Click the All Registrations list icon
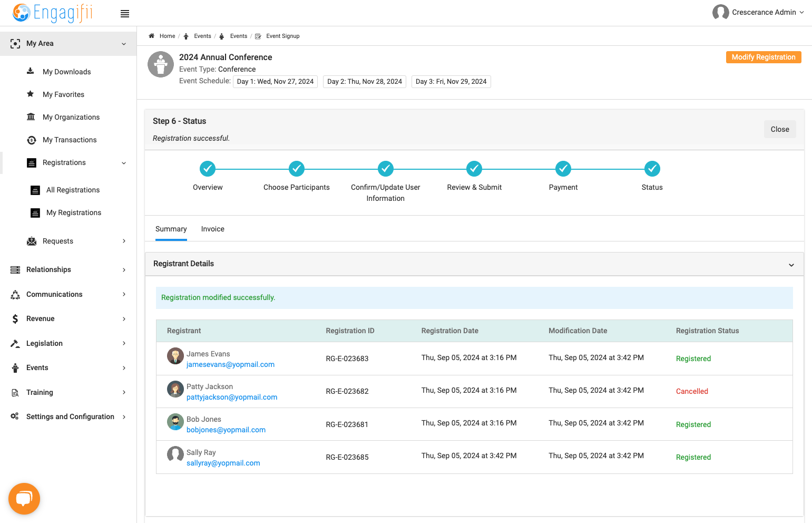The image size is (812, 523). tap(35, 190)
